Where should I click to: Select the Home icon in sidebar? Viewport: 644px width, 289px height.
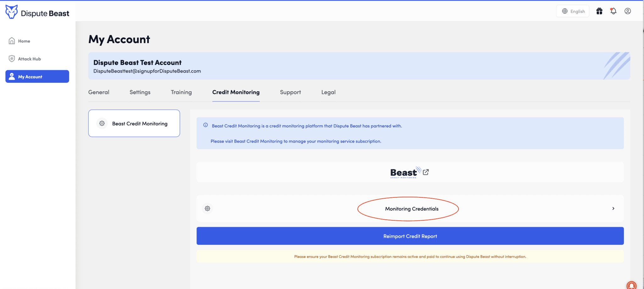pos(12,41)
